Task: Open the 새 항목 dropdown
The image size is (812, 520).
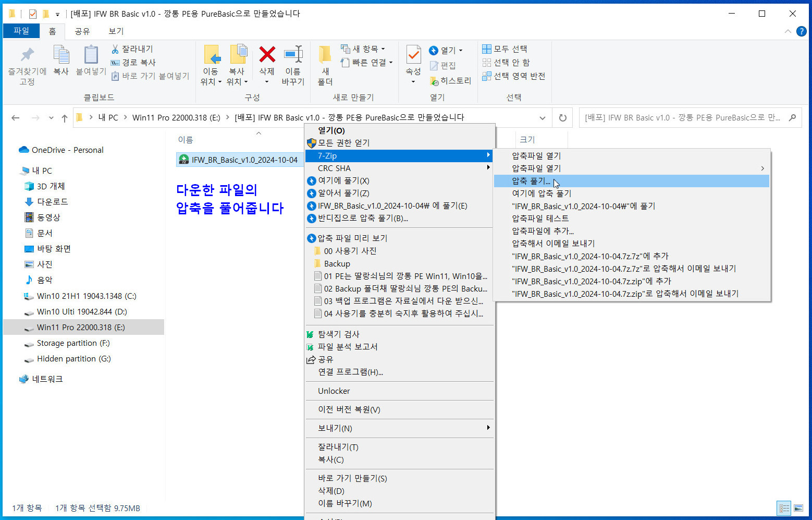Action: (363, 49)
